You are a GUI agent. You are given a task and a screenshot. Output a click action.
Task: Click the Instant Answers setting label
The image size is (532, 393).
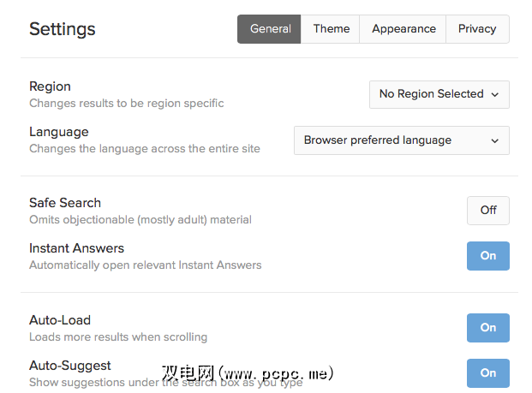coord(76,248)
